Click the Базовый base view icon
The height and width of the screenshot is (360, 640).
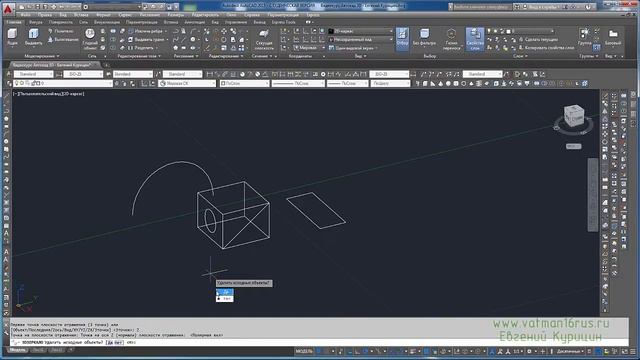pos(613,37)
